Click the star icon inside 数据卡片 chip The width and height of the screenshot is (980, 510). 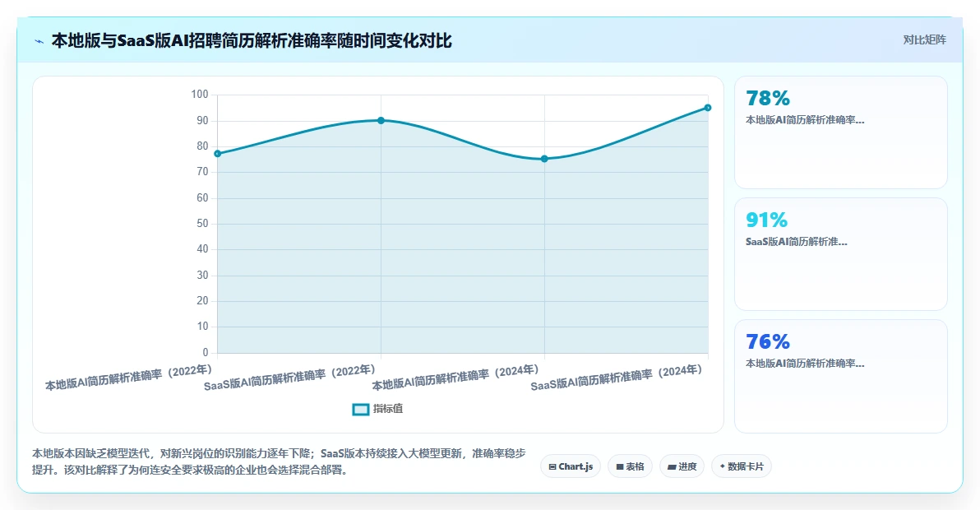pyautogui.click(x=723, y=466)
